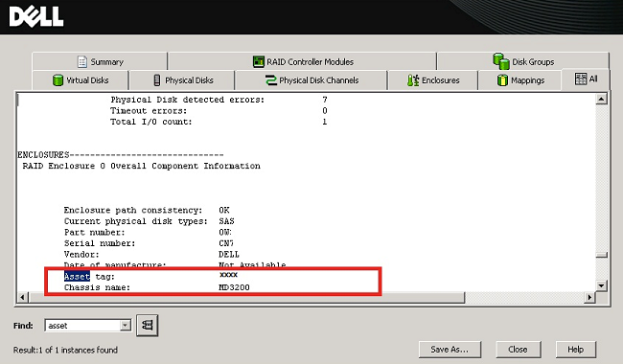Click 'RAID Enclosure 0 Overall Component Information'
Image resolution: width=623 pixels, height=364 pixels.
pos(142,166)
